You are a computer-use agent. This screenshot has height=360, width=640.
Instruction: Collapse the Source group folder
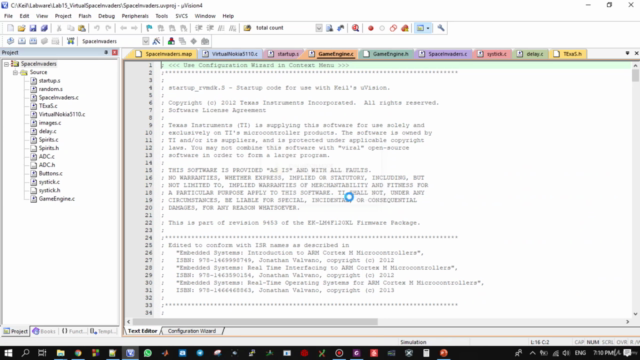pyautogui.click(x=15, y=72)
